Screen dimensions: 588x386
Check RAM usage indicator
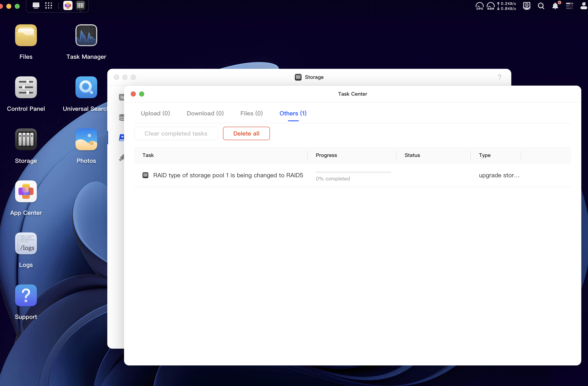pyautogui.click(x=491, y=6)
